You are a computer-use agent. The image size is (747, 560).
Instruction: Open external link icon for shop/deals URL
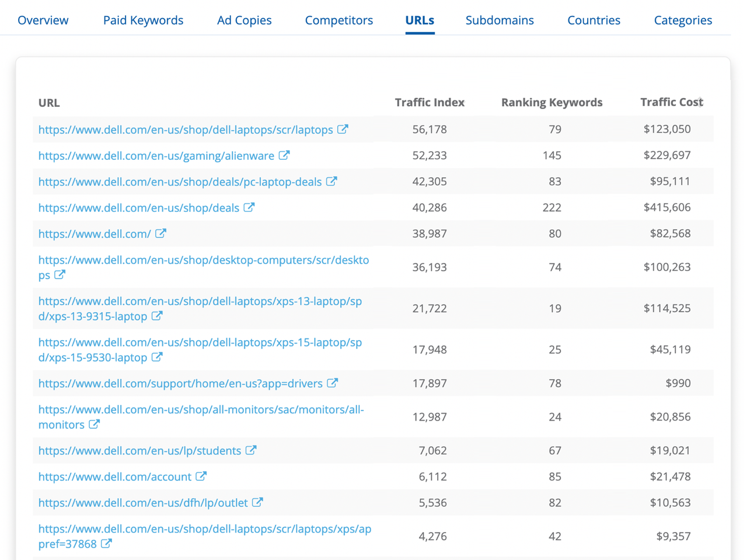pyautogui.click(x=249, y=207)
